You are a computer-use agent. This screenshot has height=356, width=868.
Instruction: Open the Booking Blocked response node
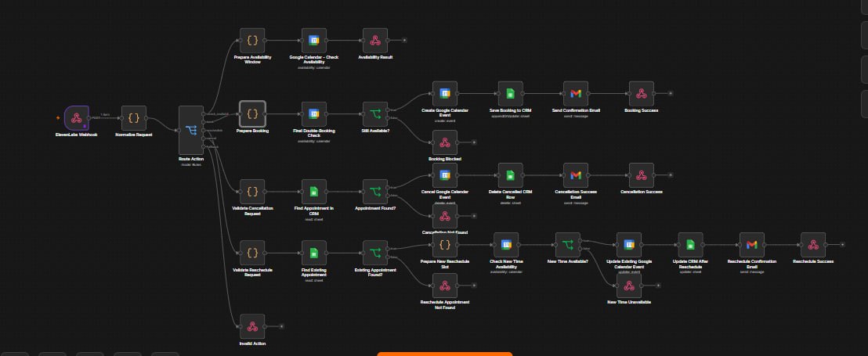(x=444, y=142)
